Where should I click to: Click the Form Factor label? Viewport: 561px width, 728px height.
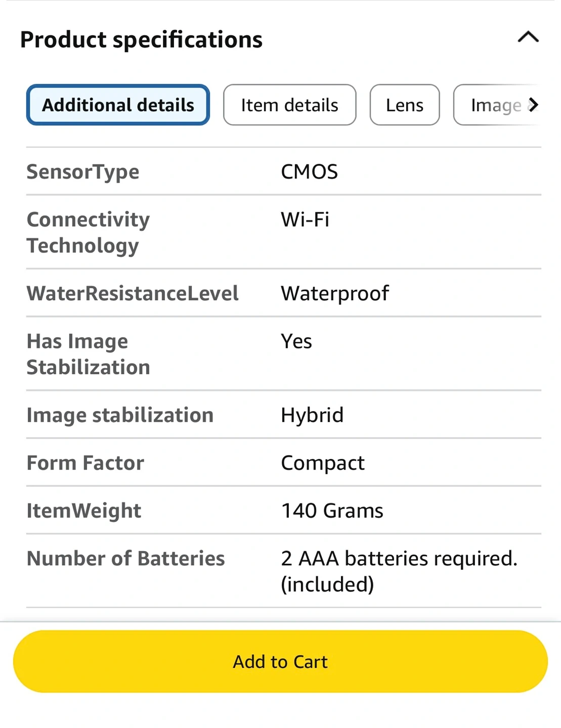[85, 463]
